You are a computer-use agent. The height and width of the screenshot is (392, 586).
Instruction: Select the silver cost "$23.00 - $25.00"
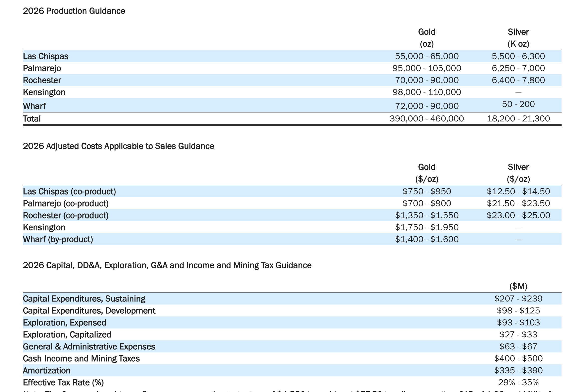pos(518,215)
